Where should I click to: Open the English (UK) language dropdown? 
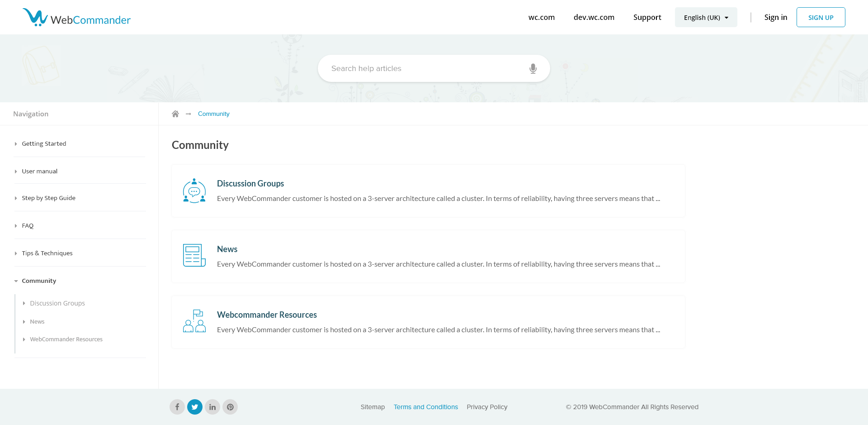706,18
